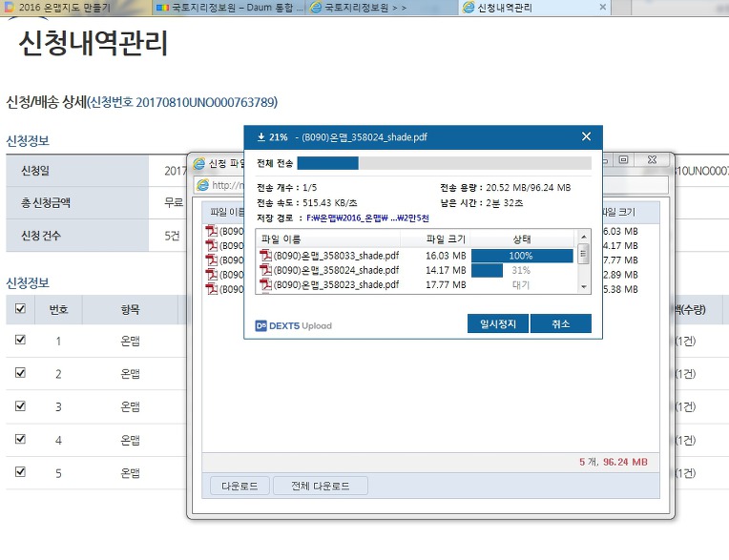This screenshot has width=729, height=560.
Task: Close the 신청 파일 popup window
Action: (x=653, y=159)
